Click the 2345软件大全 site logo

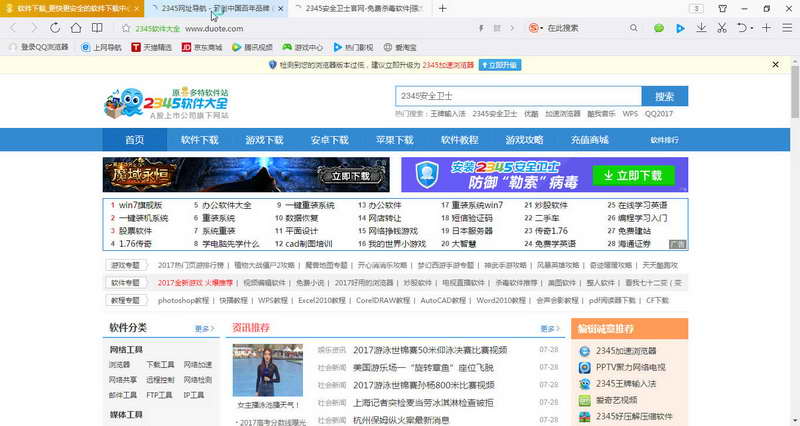[x=166, y=103]
